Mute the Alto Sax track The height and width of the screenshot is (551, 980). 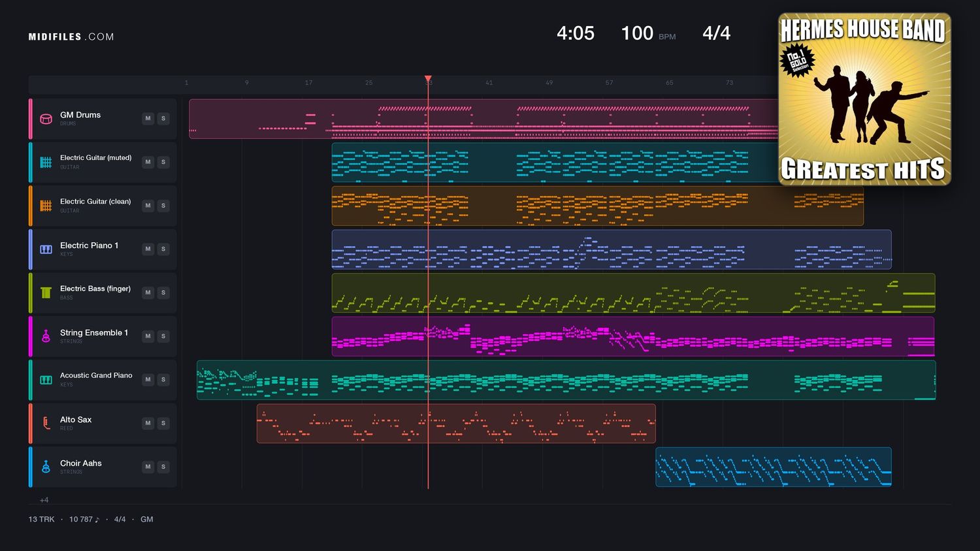click(148, 423)
